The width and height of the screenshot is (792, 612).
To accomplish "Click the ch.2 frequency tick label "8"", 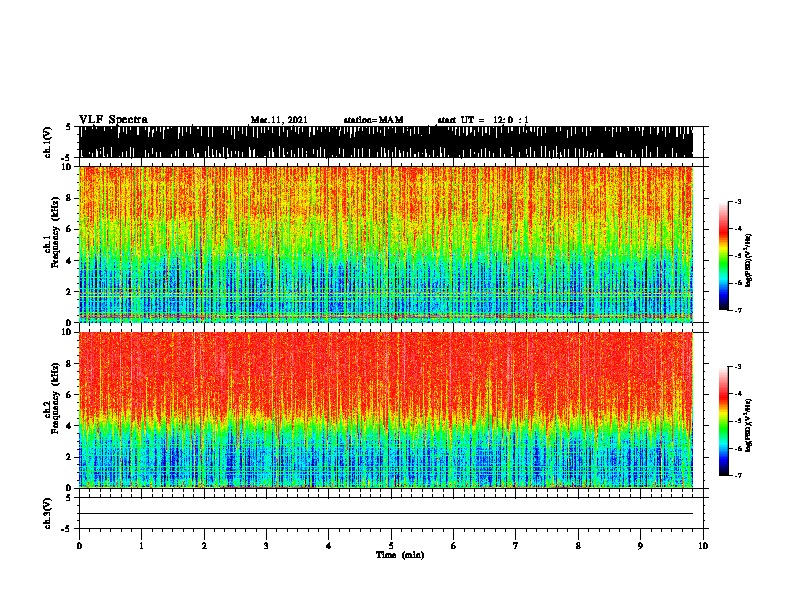I will (69, 364).
